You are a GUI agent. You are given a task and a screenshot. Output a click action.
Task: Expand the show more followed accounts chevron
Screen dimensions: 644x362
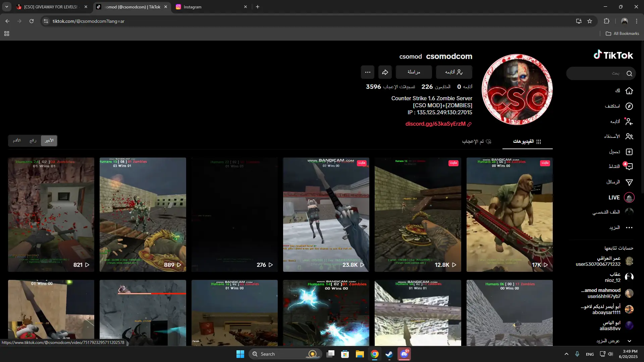pos(629,341)
